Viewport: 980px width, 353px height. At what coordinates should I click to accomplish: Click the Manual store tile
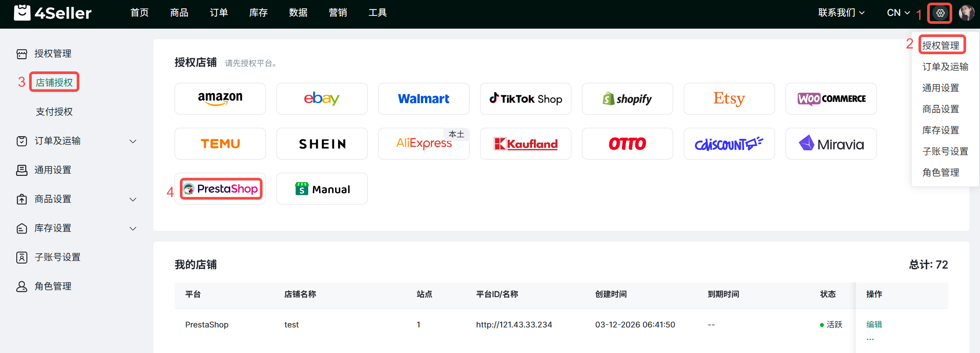[322, 189]
